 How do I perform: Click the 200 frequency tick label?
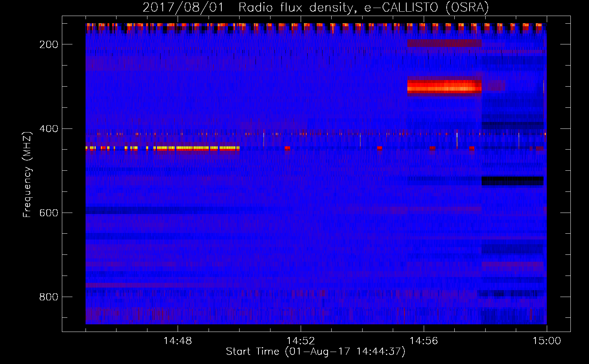(49, 44)
